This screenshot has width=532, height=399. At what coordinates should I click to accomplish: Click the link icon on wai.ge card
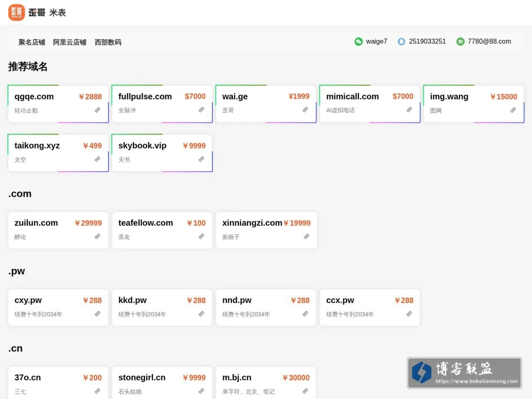point(305,110)
